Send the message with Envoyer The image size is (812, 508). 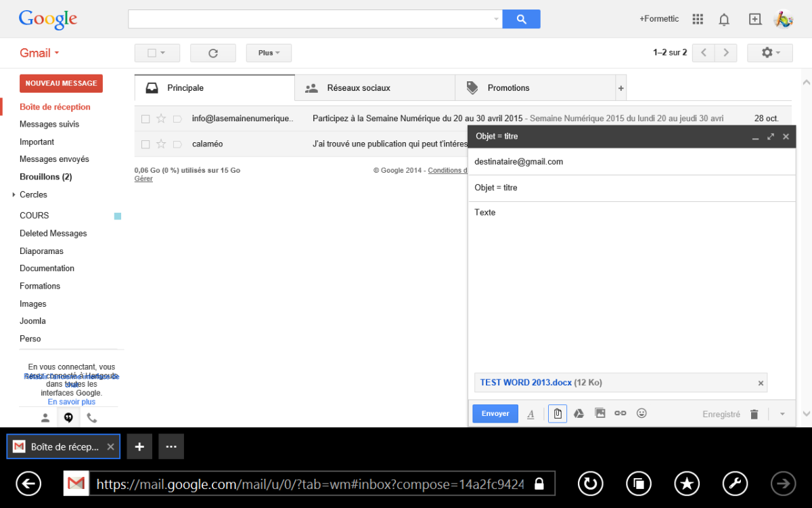click(x=495, y=414)
